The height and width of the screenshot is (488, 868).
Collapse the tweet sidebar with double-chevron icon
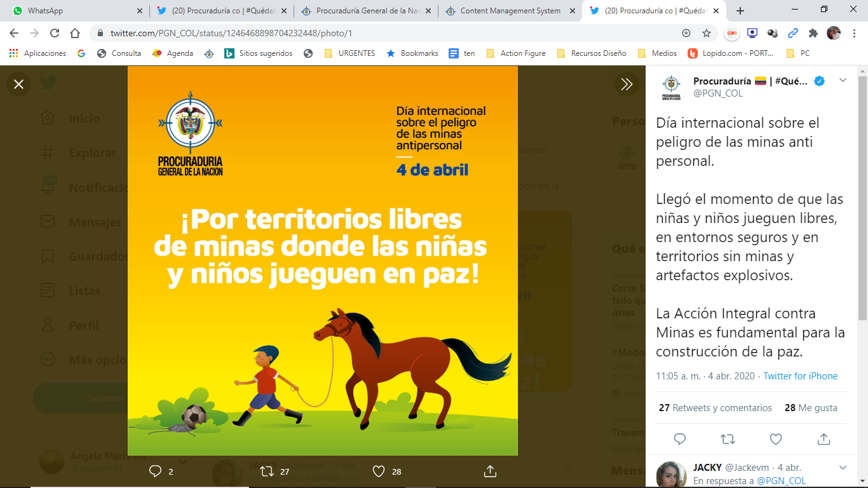point(627,84)
